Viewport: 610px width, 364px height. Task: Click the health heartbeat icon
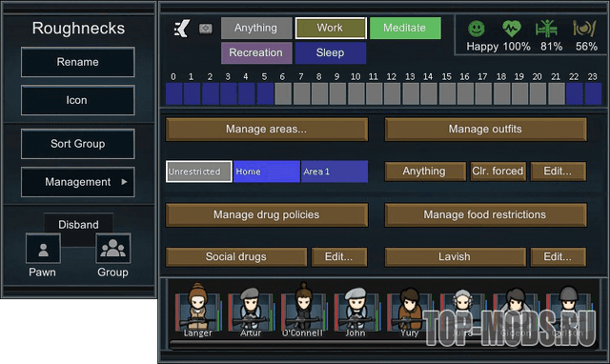512,29
